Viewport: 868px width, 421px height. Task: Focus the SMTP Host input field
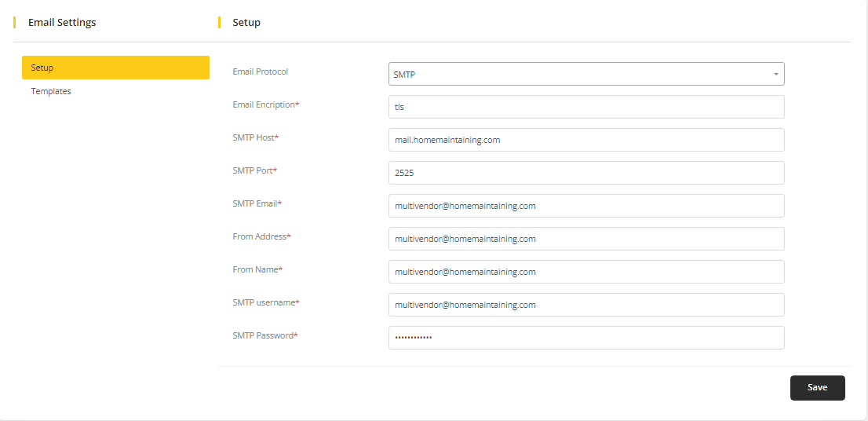coord(586,140)
